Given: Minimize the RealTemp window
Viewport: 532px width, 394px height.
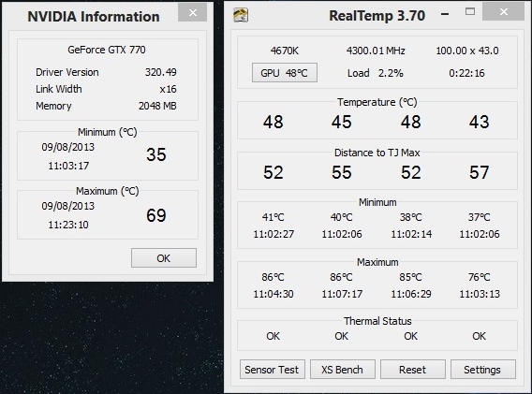Looking at the screenshot, I should [445, 14].
